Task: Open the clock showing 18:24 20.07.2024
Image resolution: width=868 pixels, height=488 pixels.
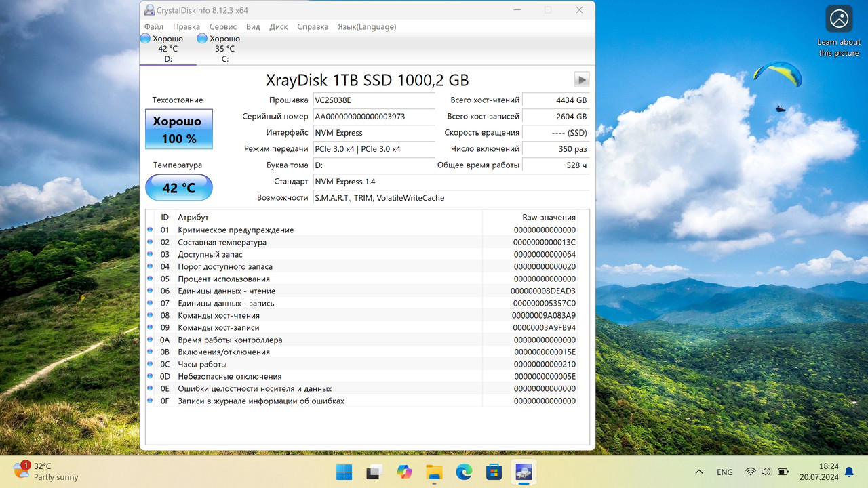Action: 819,472
